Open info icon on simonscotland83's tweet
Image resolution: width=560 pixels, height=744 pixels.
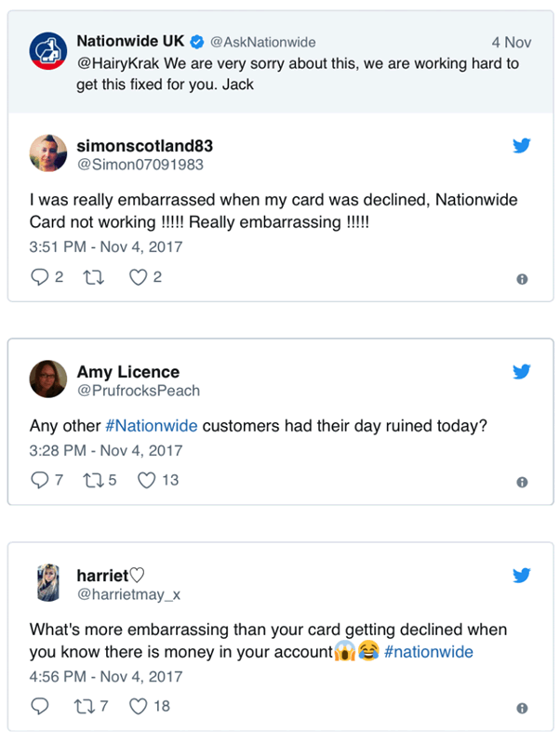(522, 278)
